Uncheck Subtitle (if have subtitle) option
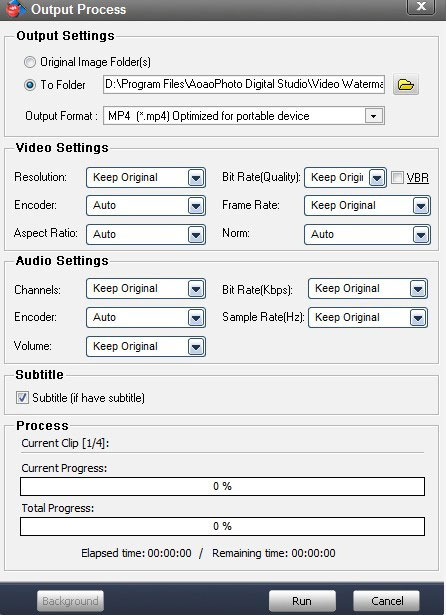 point(22,398)
